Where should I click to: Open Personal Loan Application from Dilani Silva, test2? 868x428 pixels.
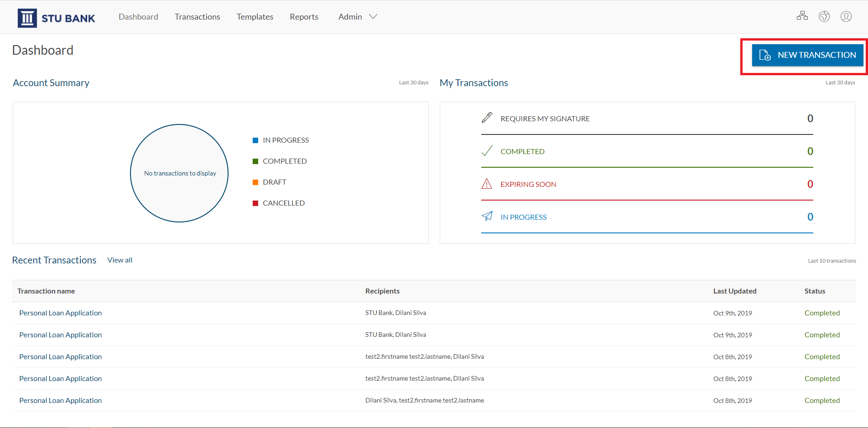tap(60, 401)
